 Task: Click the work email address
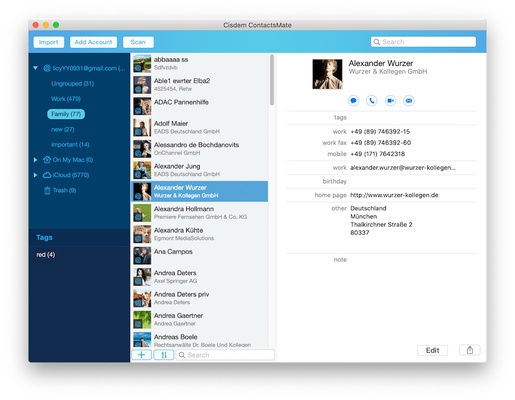(403, 168)
